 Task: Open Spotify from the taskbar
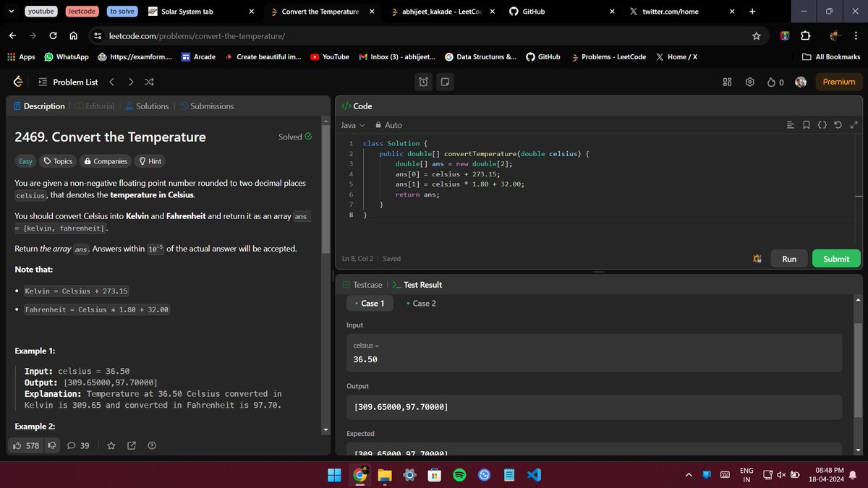[459, 475]
